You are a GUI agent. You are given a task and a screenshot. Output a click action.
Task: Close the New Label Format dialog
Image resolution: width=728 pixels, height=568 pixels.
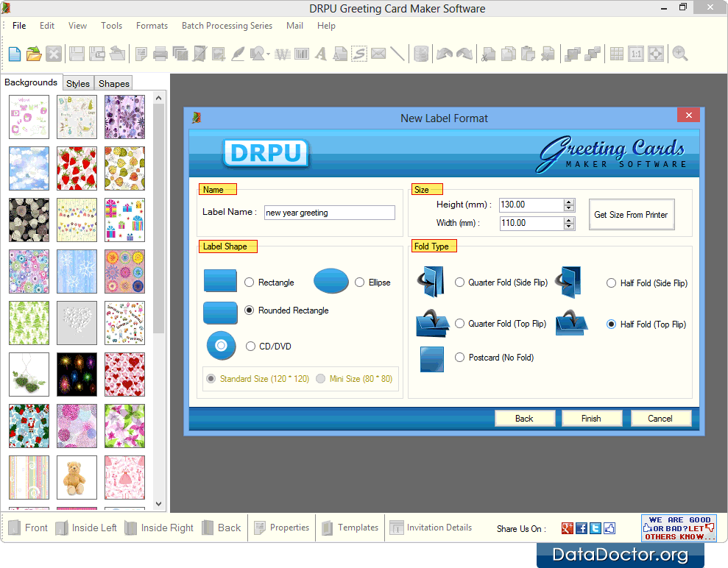[x=689, y=115]
